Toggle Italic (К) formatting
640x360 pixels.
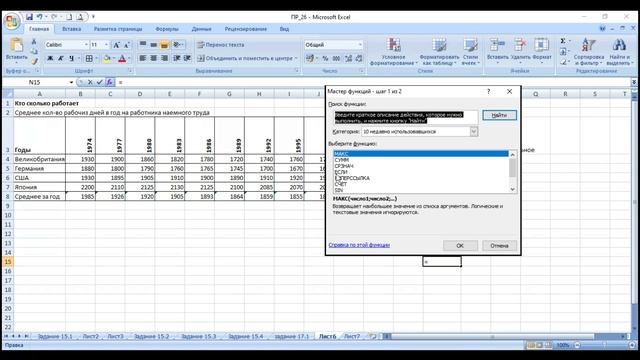point(61,58)
